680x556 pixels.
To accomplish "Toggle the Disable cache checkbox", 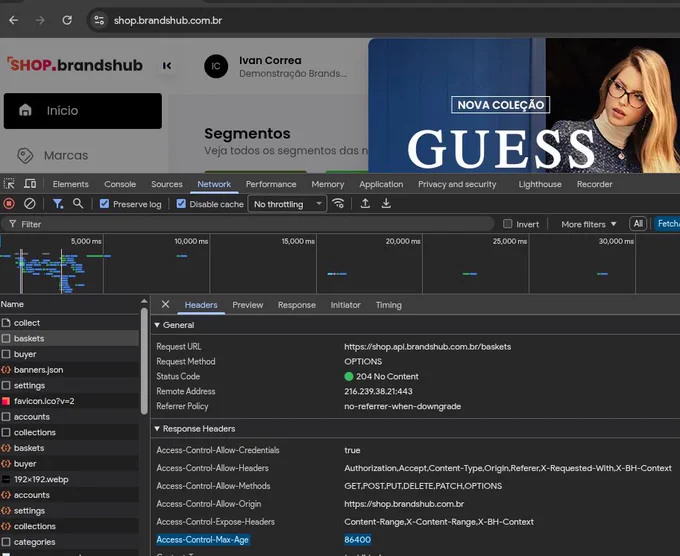I will click(x=181, y=203).
